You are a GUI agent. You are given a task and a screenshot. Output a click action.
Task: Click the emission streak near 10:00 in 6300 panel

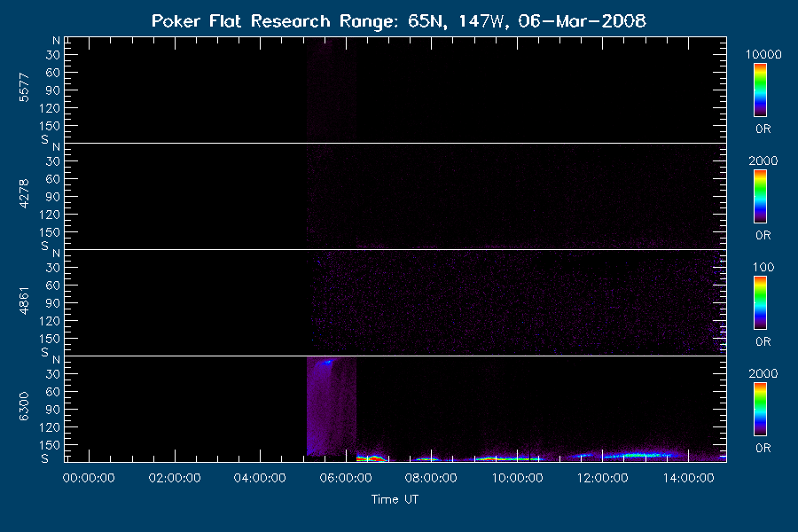(509, 458)
